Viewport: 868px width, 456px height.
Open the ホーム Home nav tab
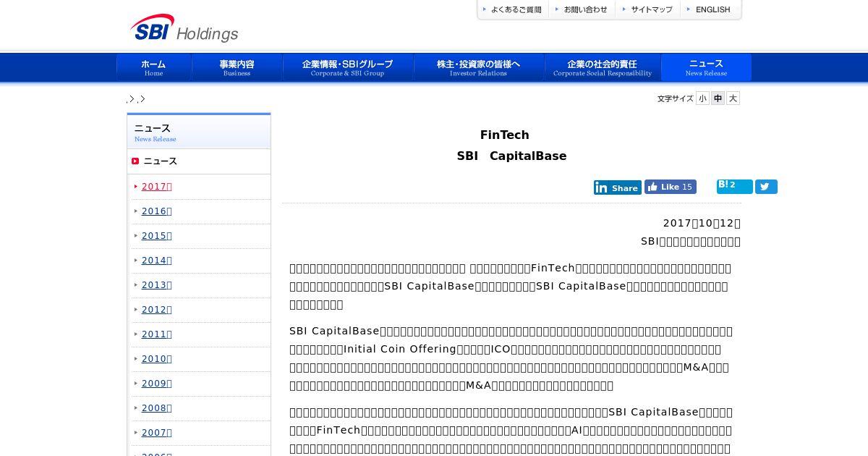tap(153, 67)
